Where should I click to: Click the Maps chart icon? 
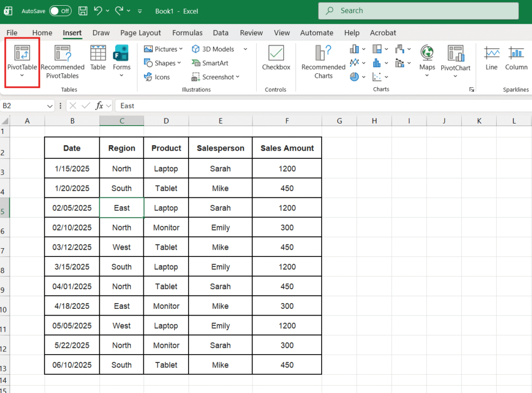tap(427, 54)
